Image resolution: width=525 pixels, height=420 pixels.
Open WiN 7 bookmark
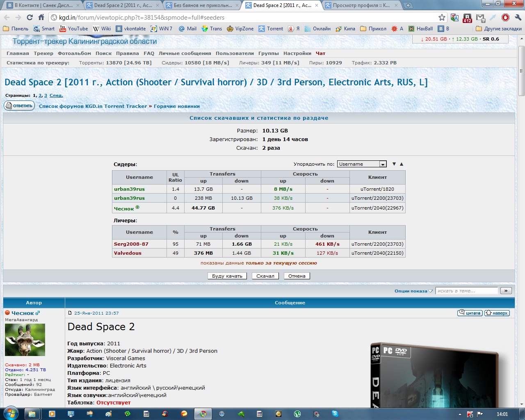[x=161, y=29]
